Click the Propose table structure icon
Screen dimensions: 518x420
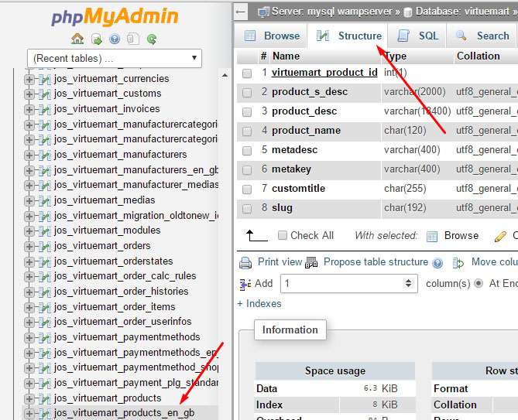311,263
